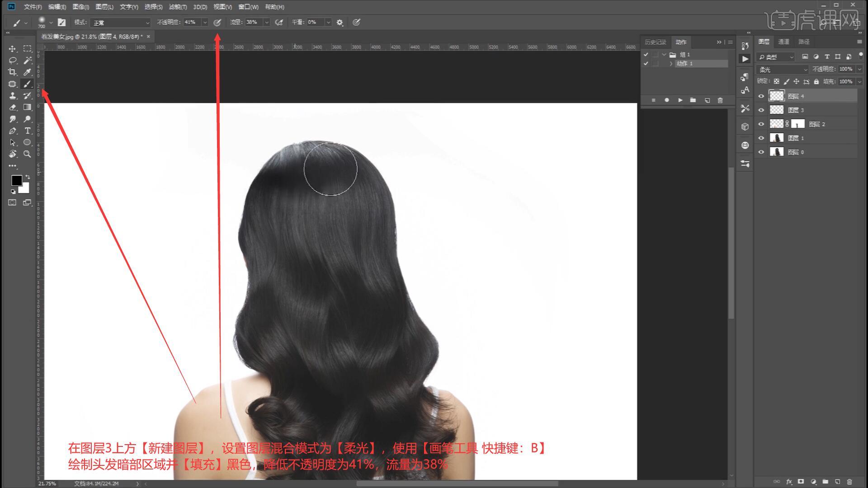Select the Eraser tool

click(x=12, y=107)
